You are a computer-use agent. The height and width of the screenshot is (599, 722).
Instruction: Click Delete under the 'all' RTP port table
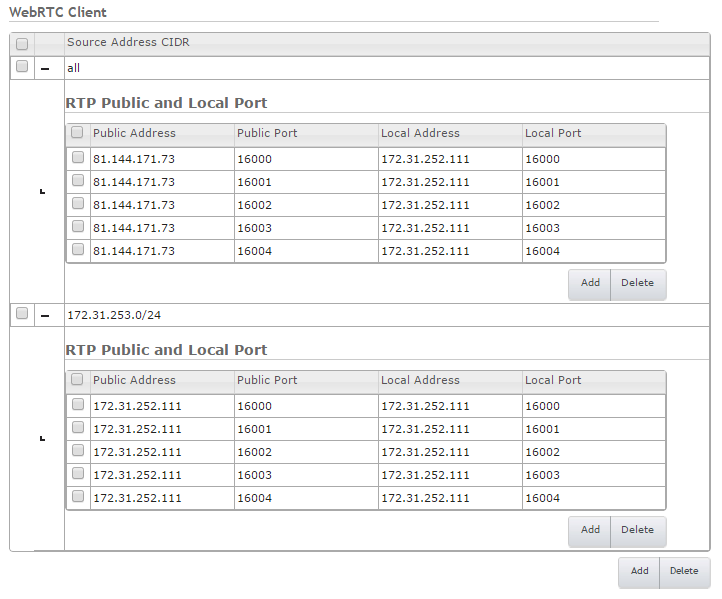tap(638, 285)
